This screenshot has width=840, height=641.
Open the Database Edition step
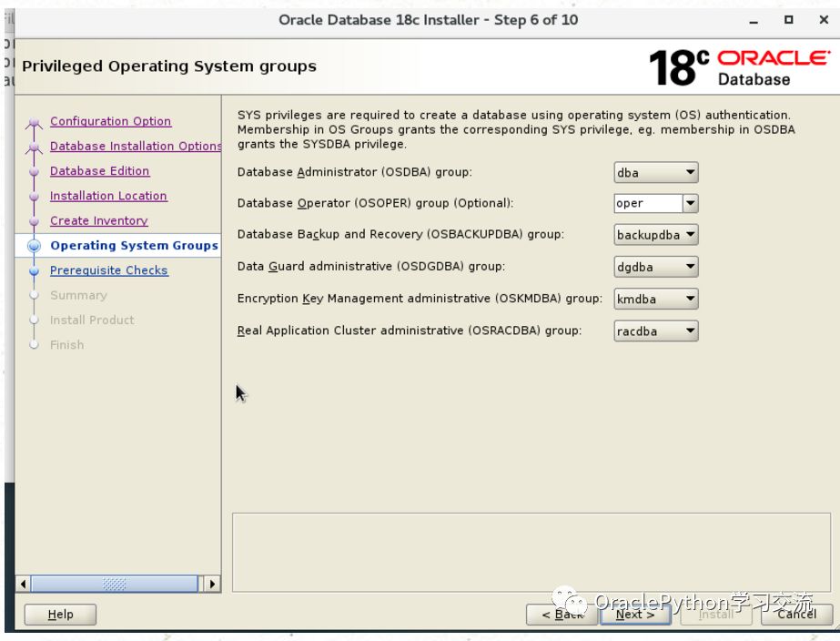[x=99, y=171]
